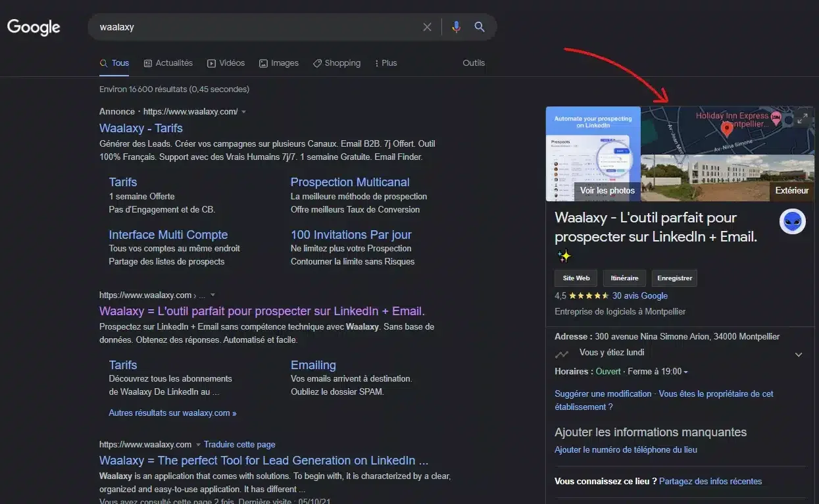Expand the Vous y étiez lundi chevron
The width and height of the screenshot is (819, 504).
(x=799, y=355)
